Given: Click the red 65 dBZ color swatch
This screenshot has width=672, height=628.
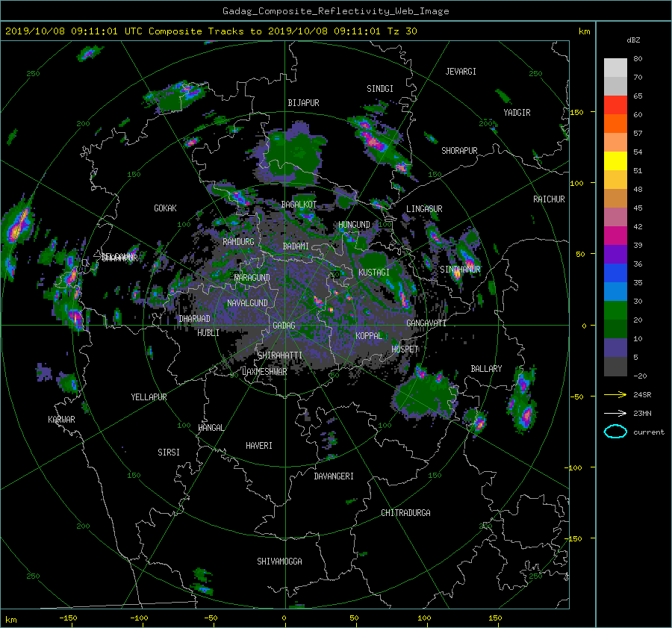Looking at the screenshot, I should (x=615, y=105).
